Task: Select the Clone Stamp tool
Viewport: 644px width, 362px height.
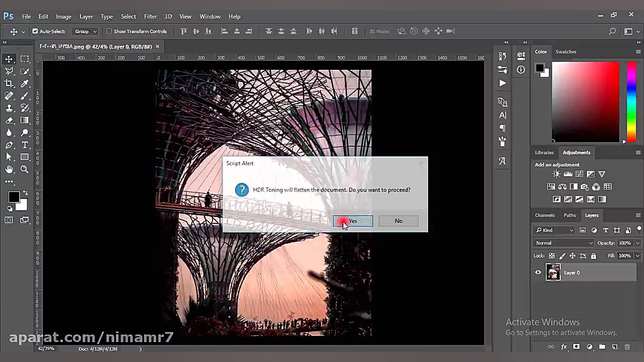Action: click(x=10, y=108)
